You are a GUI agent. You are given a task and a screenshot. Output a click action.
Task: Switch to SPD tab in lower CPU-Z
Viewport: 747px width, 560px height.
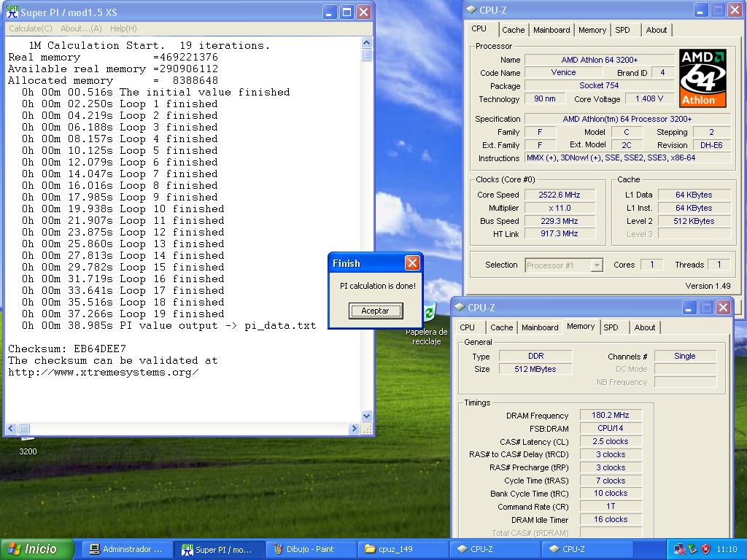[611, 327]
